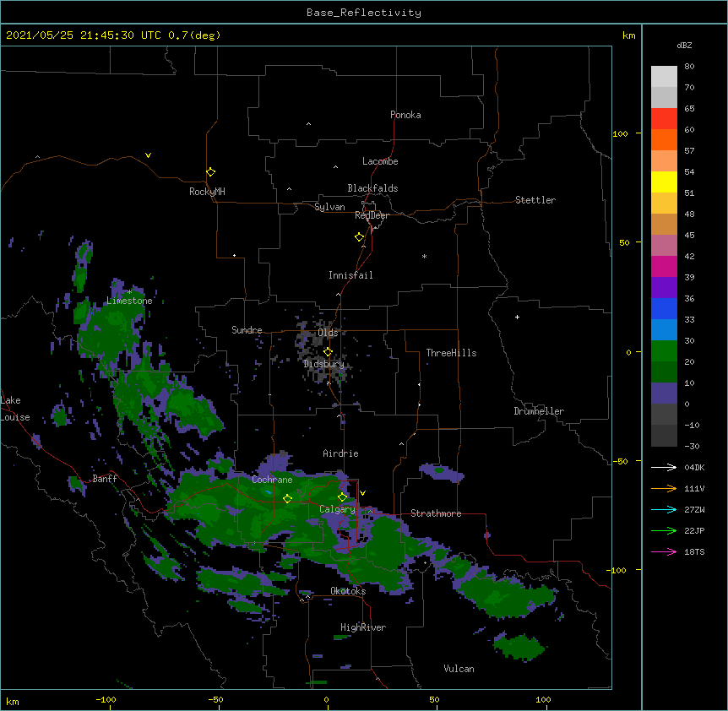Click the white asterisk marker above Limestone
The height and width of the screenshot is (711, 728).
(129, 292)
